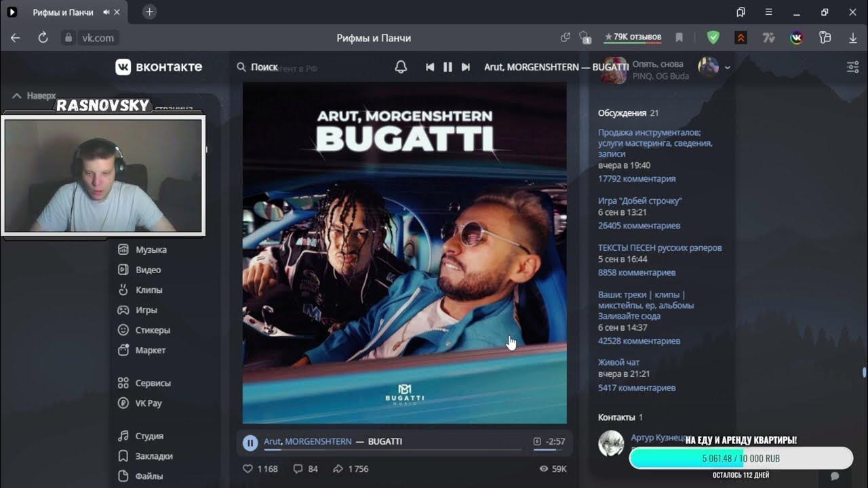Screen dimensions: 868x488
Task: Open Сервисы in the sidebar
Action: (144, 383)
